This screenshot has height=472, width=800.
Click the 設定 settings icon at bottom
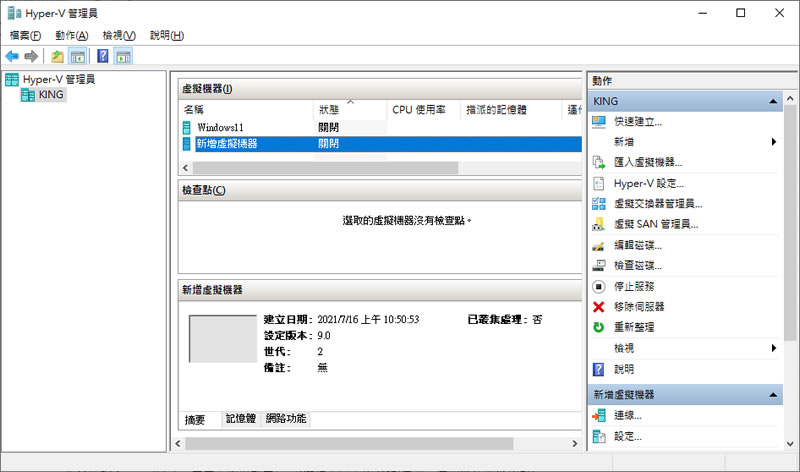click(599, 436)
